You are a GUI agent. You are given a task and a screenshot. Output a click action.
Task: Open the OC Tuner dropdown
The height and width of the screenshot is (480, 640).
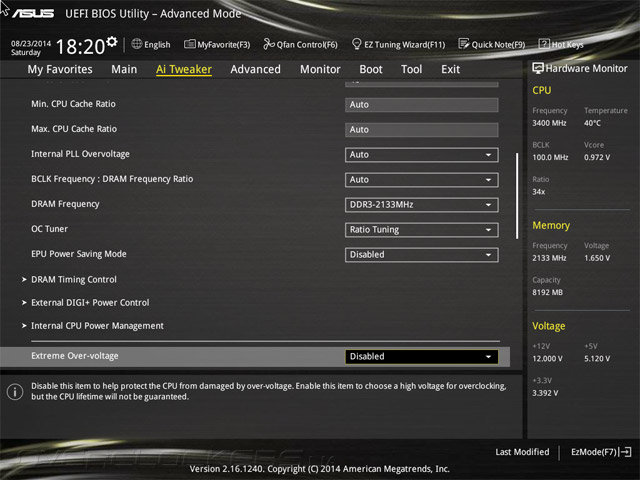(x=422, y=229)
